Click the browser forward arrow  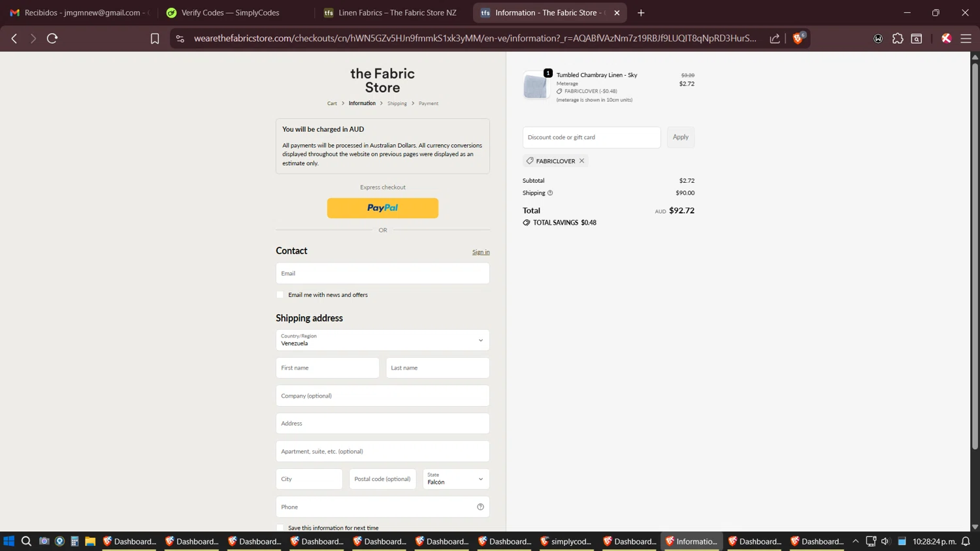[x=33, y=39]
